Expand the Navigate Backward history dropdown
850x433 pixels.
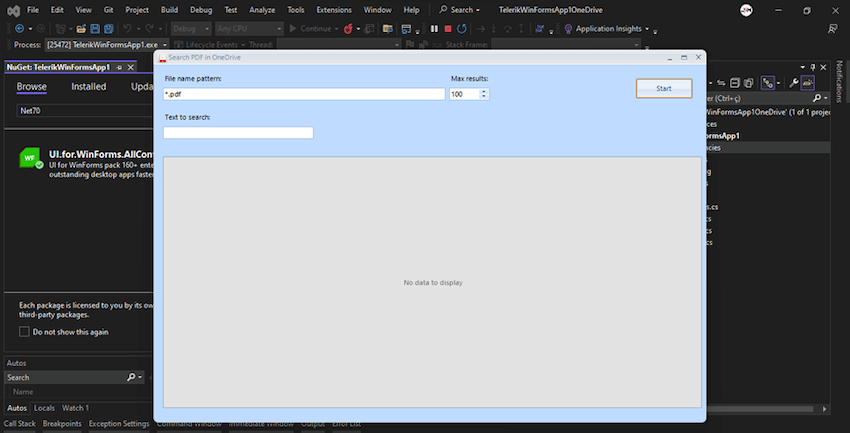[x=30, y=29]
